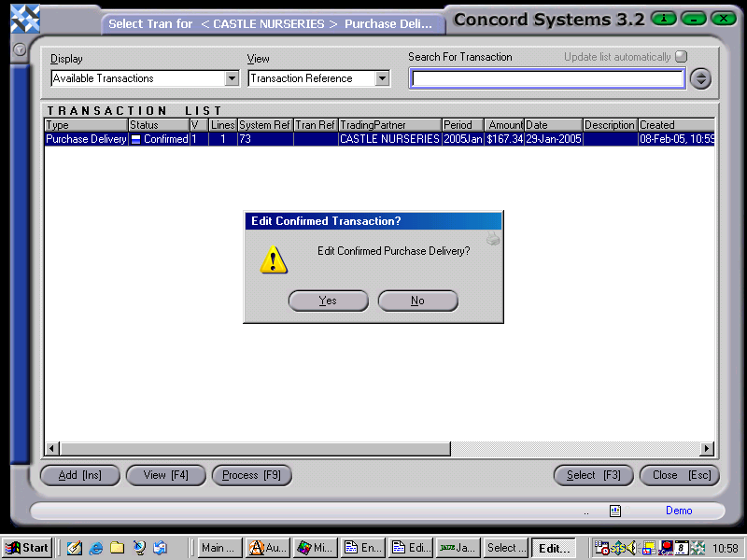The height and width of the screenshot is (560, 747).
Task: Click the Process [F9] button
Action: (x=251, y=475)
